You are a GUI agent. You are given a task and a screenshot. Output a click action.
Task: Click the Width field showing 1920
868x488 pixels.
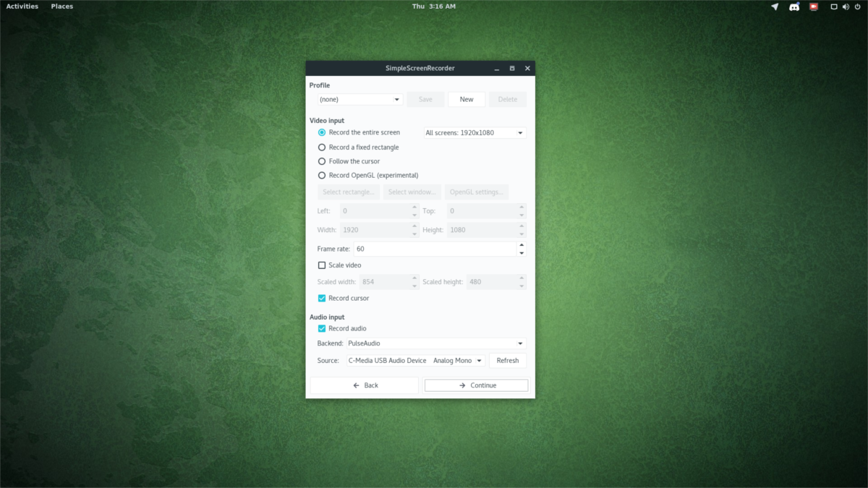(375, 230)
